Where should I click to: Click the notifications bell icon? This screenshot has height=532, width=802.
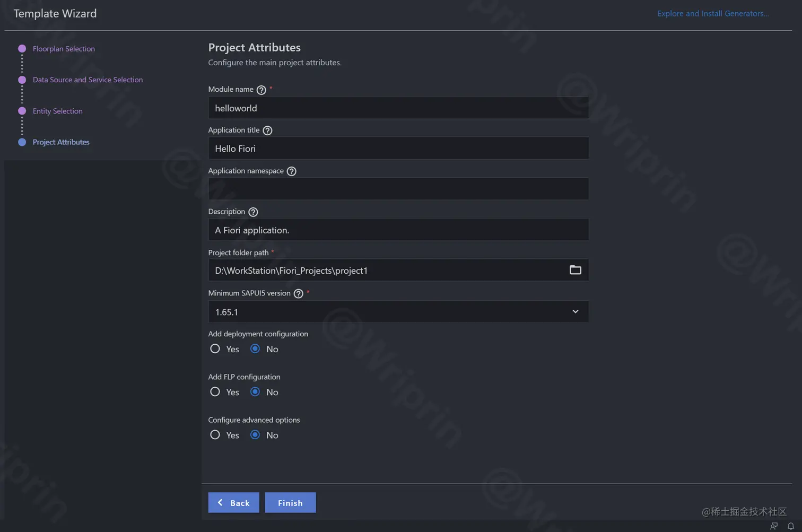(x=790, y=526)
